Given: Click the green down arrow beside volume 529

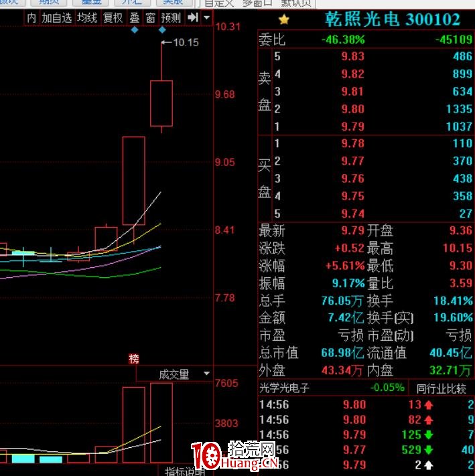Looking at the screenshot, I should click(429, 450).
